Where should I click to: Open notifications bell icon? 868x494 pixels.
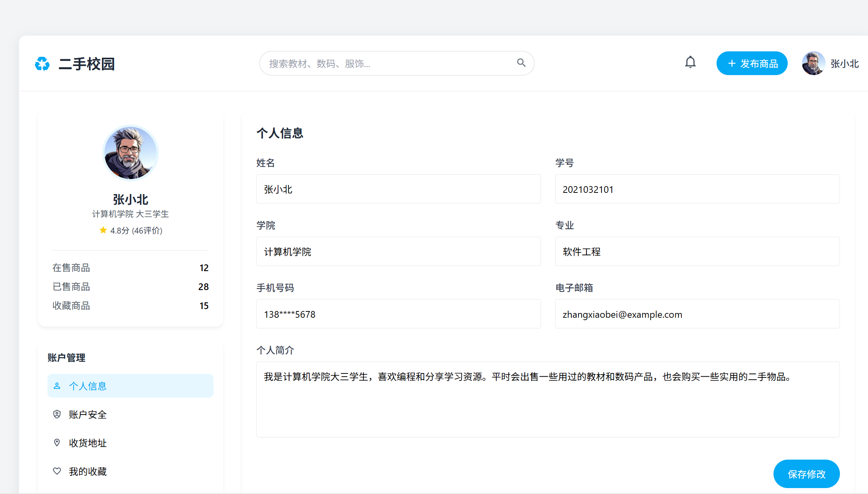coord(690,62)
